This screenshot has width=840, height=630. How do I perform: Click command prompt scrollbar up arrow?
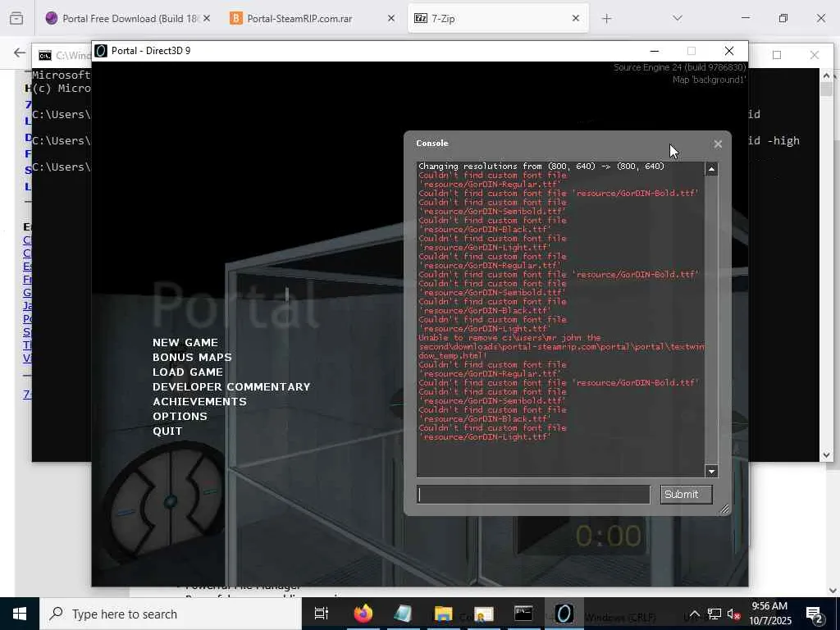click(826, 76)
